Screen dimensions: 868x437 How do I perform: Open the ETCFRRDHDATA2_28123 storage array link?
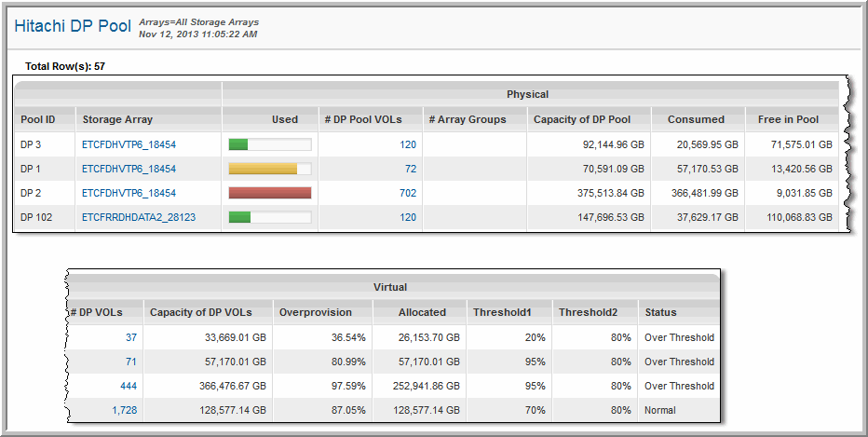139,217
